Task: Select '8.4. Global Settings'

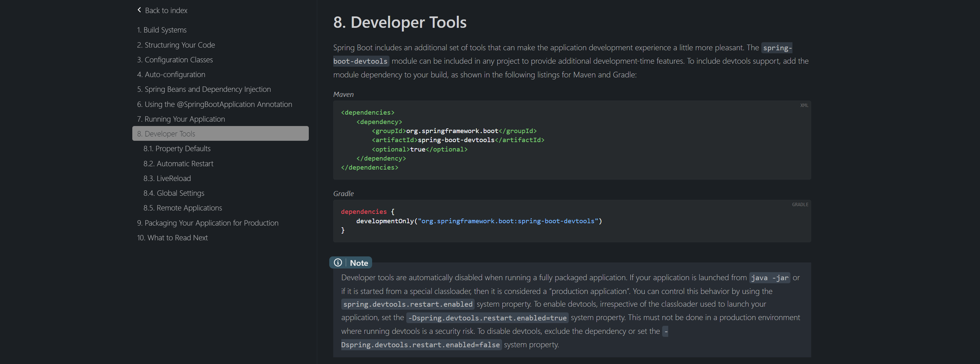Action: pos(173,193)
